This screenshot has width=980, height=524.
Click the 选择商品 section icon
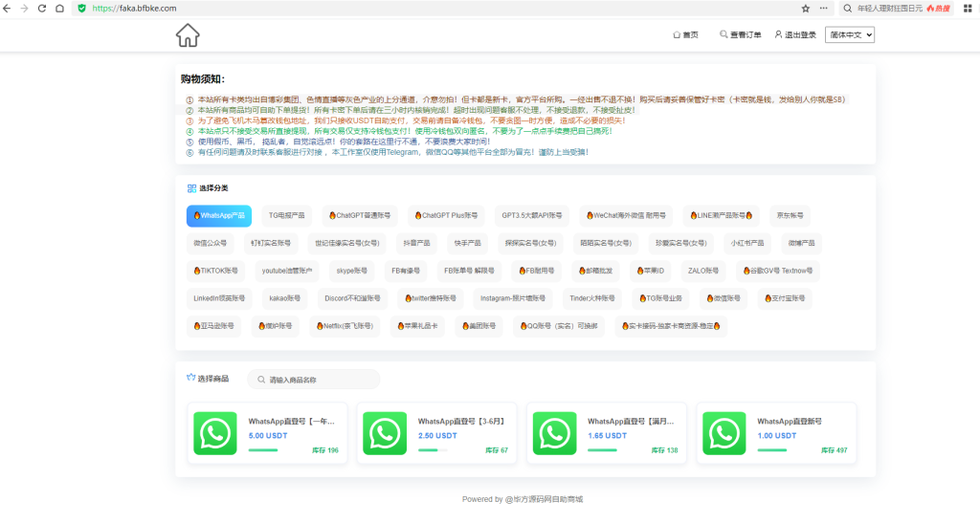point(191,378)
